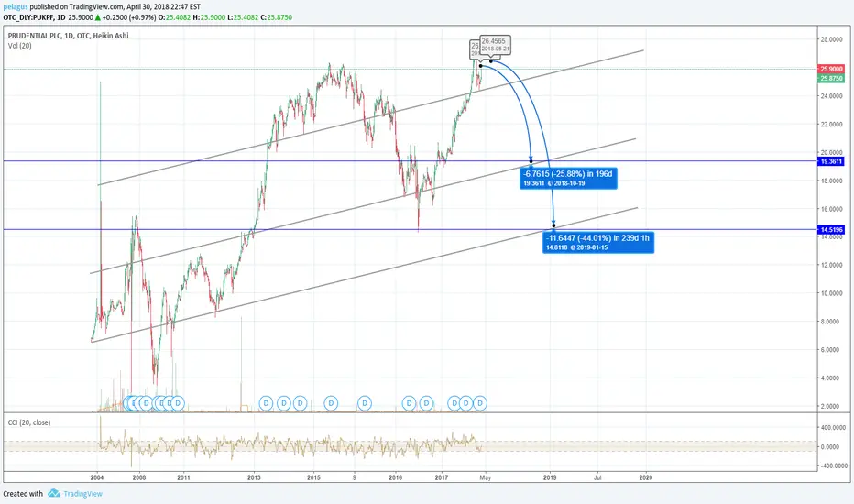Select the high value H:25.9000

click(210, 17)
